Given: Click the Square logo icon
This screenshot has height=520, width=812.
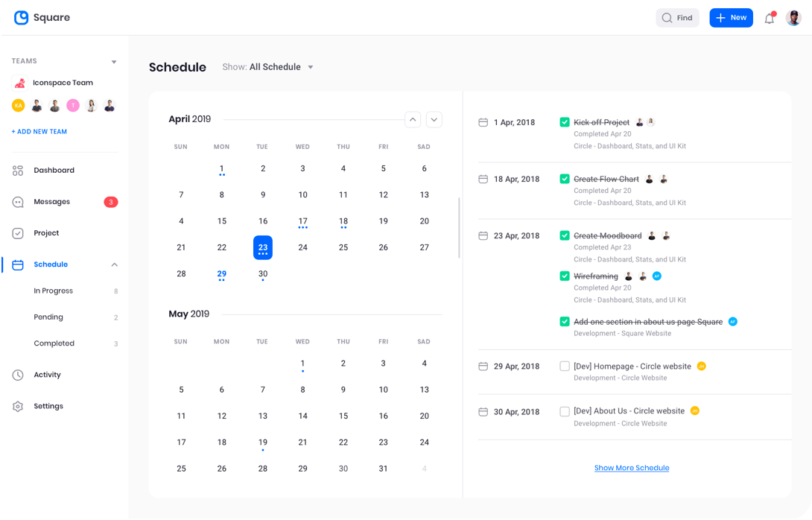Looking at the screenshot, I should [21, 18].
